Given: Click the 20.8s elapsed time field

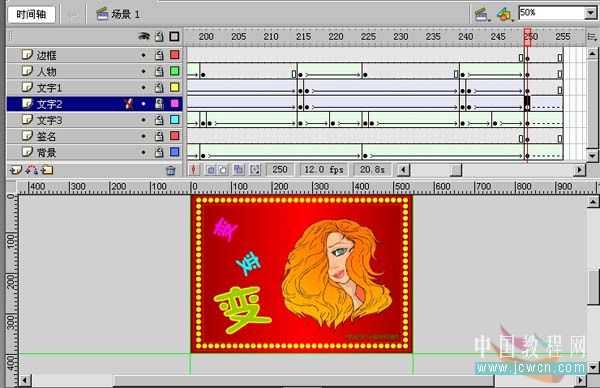Looking at the screenshot, I should [372, 170].
